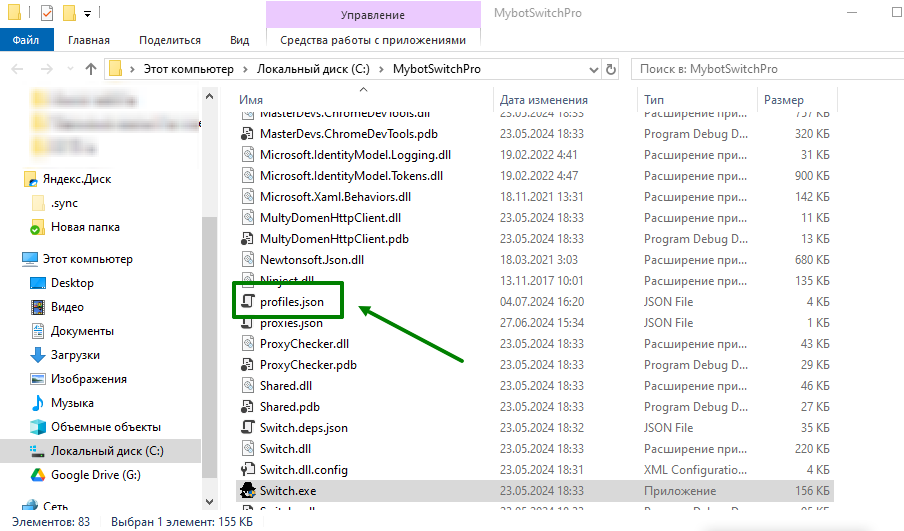Switch to the Главная ribbon tab
The height and width of the screenshot is (531, 904).
[x=88, y=40]
